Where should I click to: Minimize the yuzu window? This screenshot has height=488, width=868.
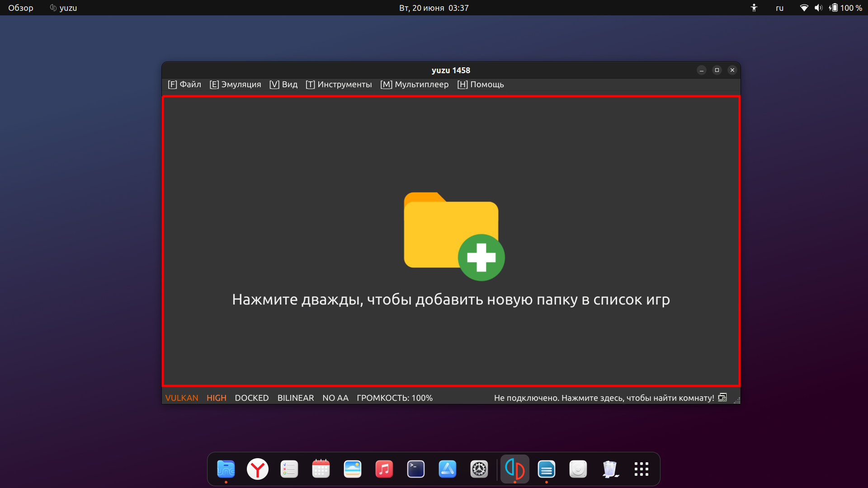(x=702, y=70)
